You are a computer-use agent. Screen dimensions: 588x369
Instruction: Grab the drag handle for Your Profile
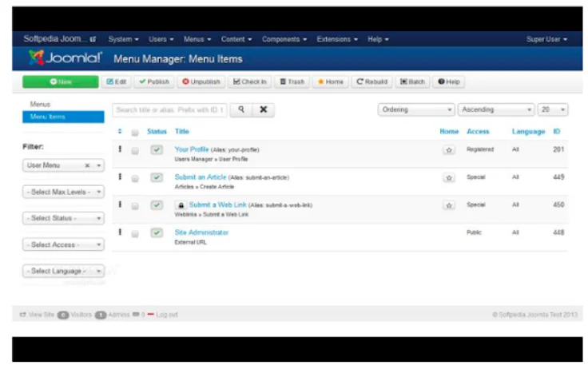click(x=120, y=149)
